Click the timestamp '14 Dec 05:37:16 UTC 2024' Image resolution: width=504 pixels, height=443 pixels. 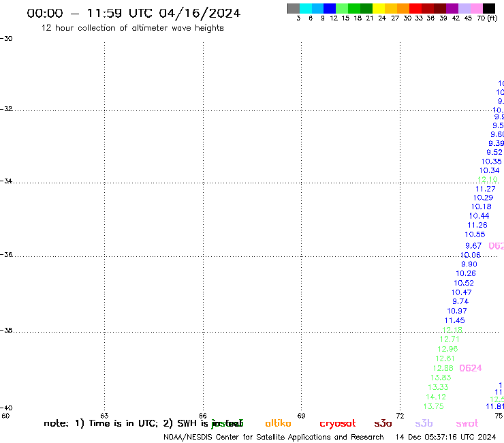[446, 438]
